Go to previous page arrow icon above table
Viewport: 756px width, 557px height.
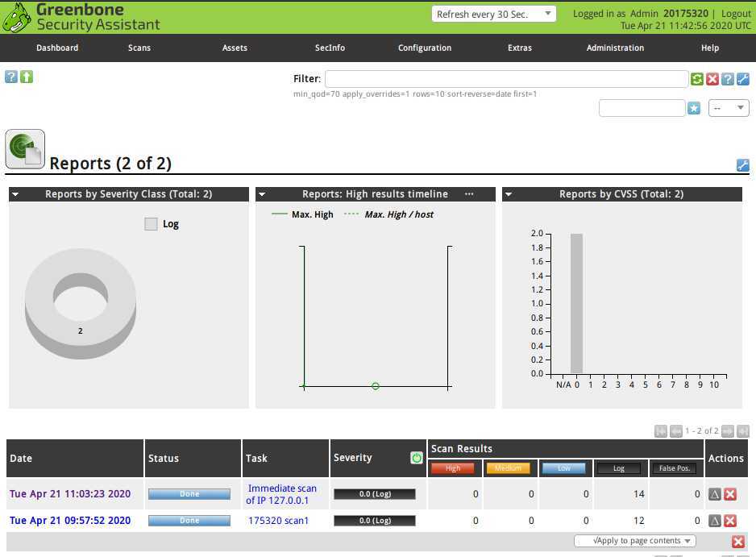[676, 430]
